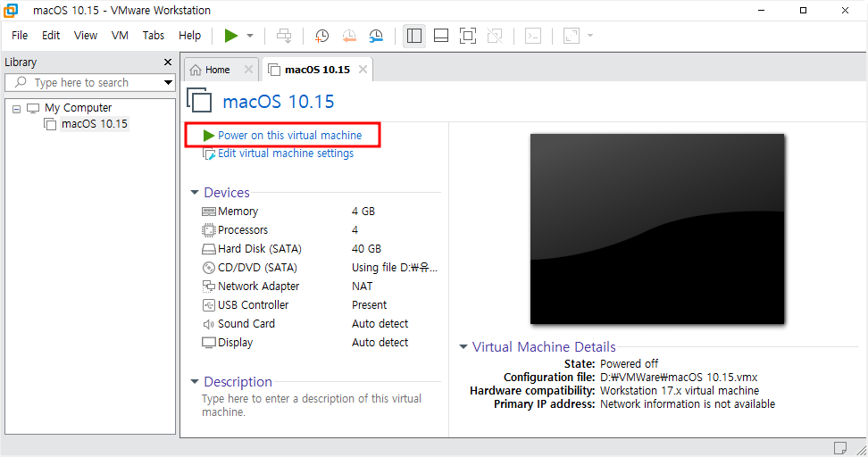Open the Snapshot Manager icon
Image resolution: width=868 pixels, height=457 pixels.
click(x=376, y=36)
